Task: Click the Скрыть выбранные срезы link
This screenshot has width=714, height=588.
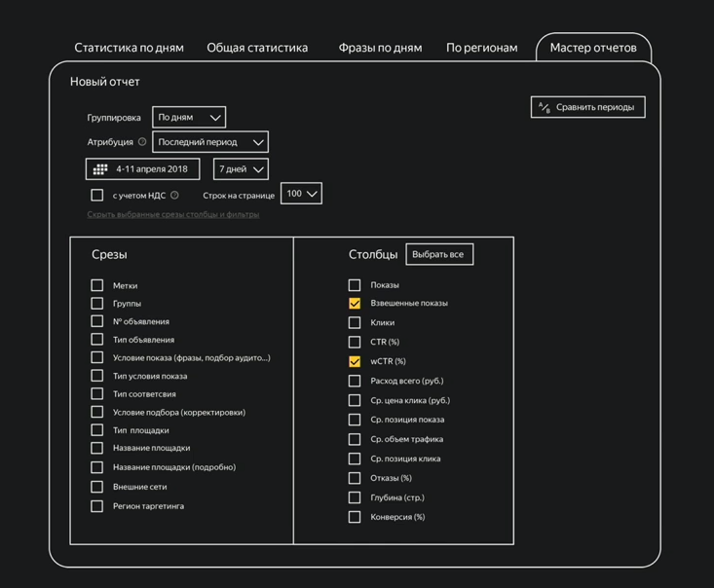Action: (x=173, y=214)
